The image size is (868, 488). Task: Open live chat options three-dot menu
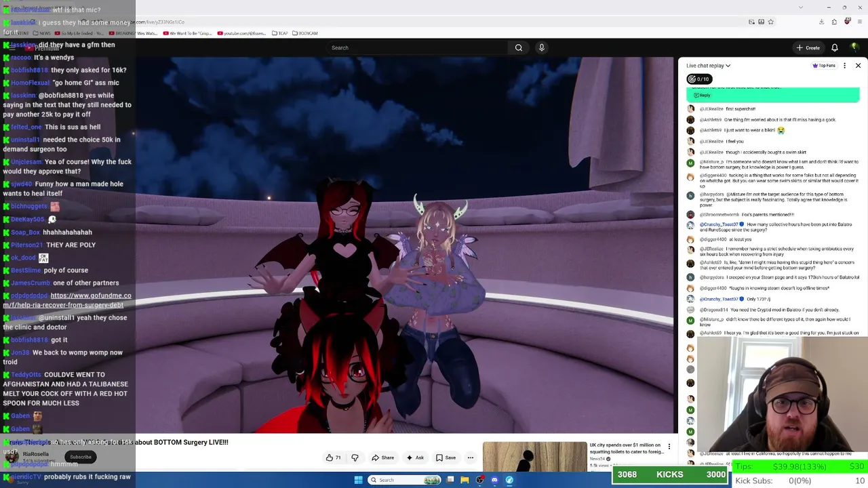click(x=844, y=66)
